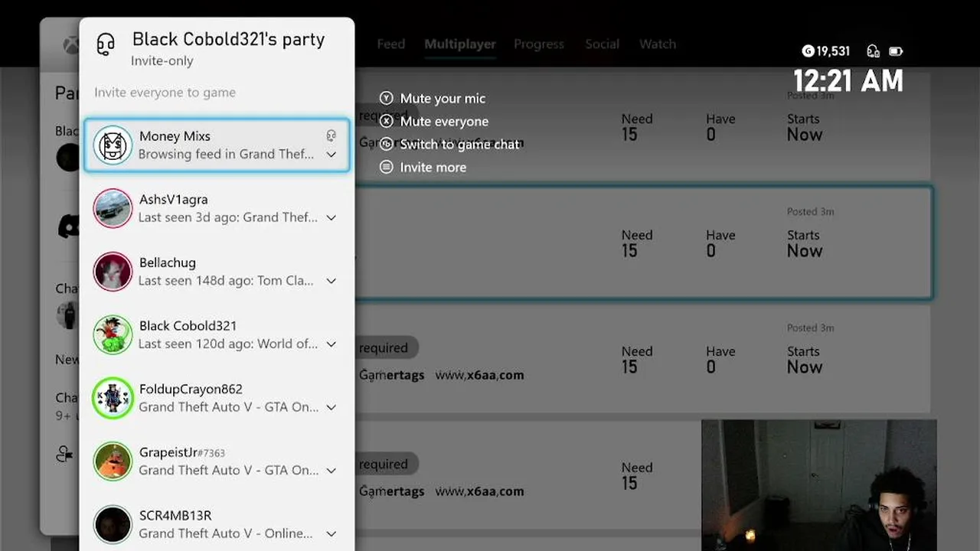Click the headset status icon near clock
The width and height of the screenshot is (980, 551).
(873, 51)
